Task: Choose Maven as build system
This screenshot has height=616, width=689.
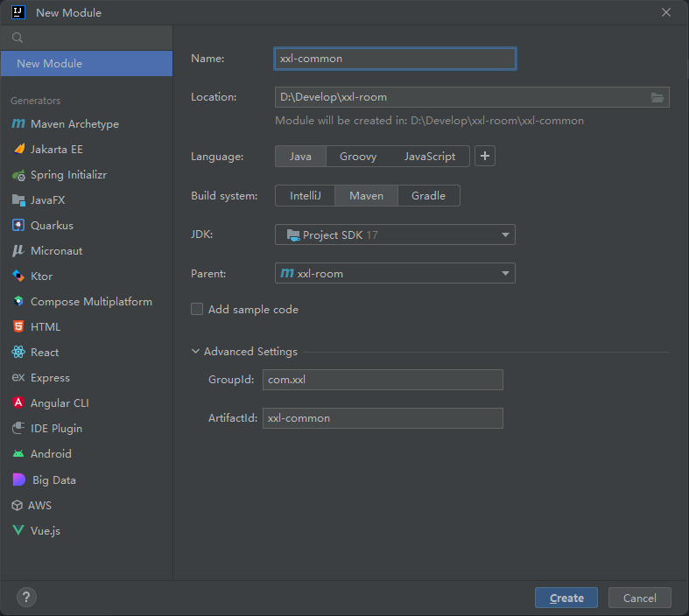Action: coord(367,195)
